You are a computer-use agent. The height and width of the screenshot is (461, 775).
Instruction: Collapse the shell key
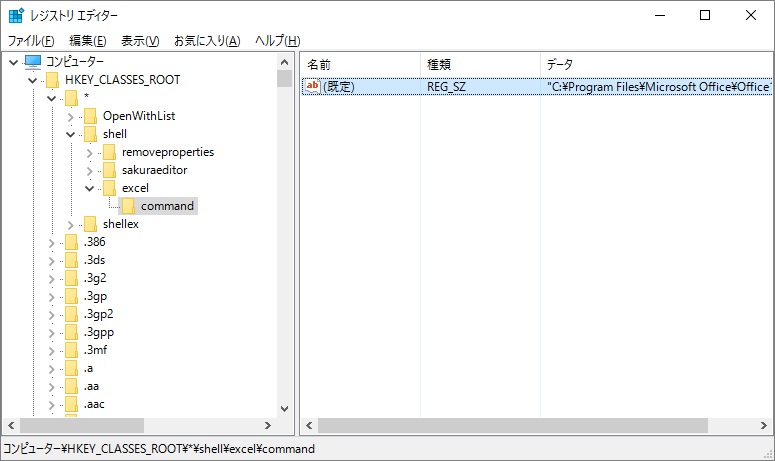pos(70,134)
